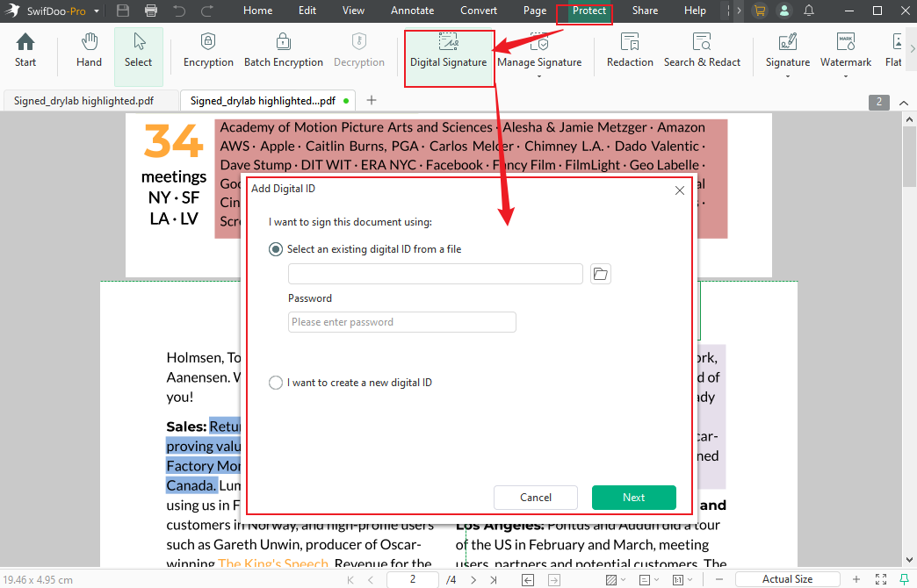The image size is (917, 588).
Task: Cancel the Add Digital ID dialog
Action: [535, 498]
